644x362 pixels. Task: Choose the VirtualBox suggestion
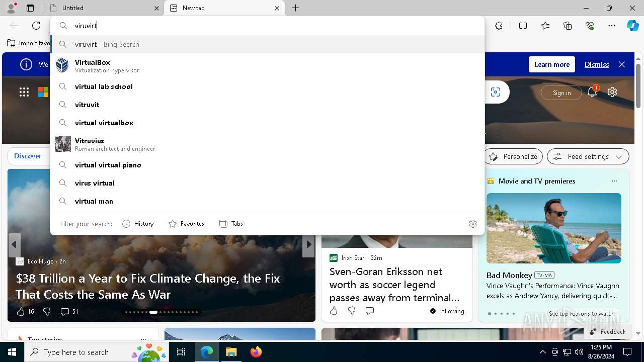(267, 66)
